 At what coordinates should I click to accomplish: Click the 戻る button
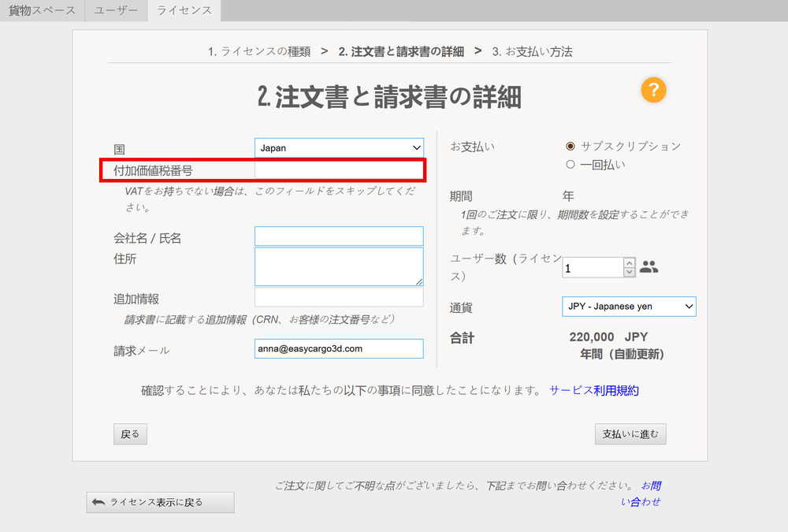tap(130, 434)
